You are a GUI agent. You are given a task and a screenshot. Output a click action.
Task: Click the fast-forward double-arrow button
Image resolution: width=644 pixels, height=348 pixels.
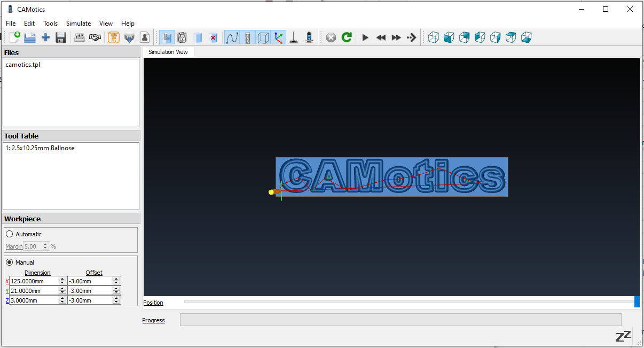(396, 37)
